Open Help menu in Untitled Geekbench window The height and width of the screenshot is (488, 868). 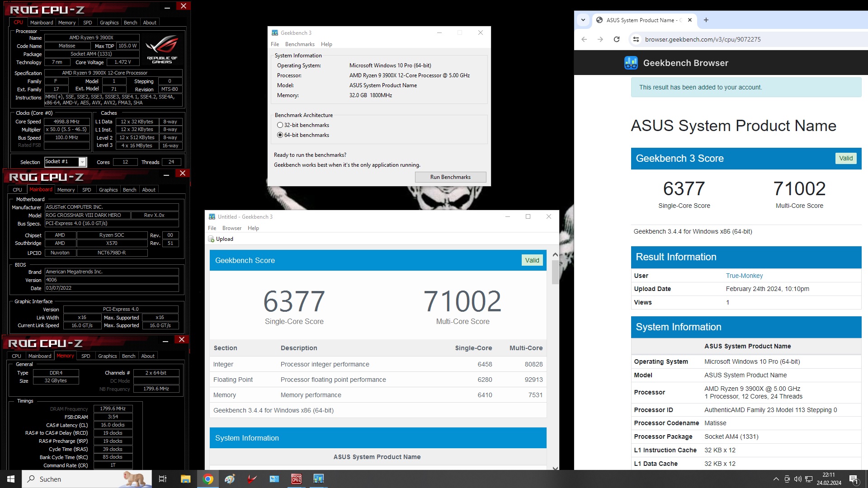253,228
